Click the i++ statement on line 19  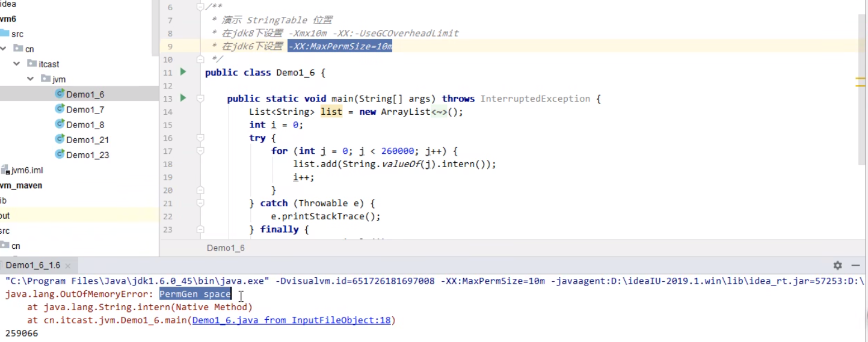(x=304, y=177)
